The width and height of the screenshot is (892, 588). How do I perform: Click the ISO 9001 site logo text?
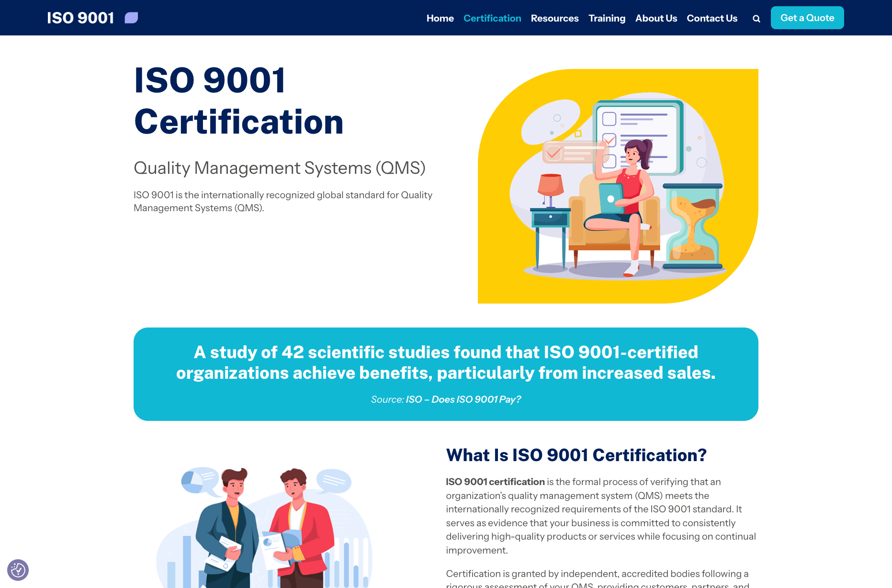pyautogui.click(x=80, y=18)
